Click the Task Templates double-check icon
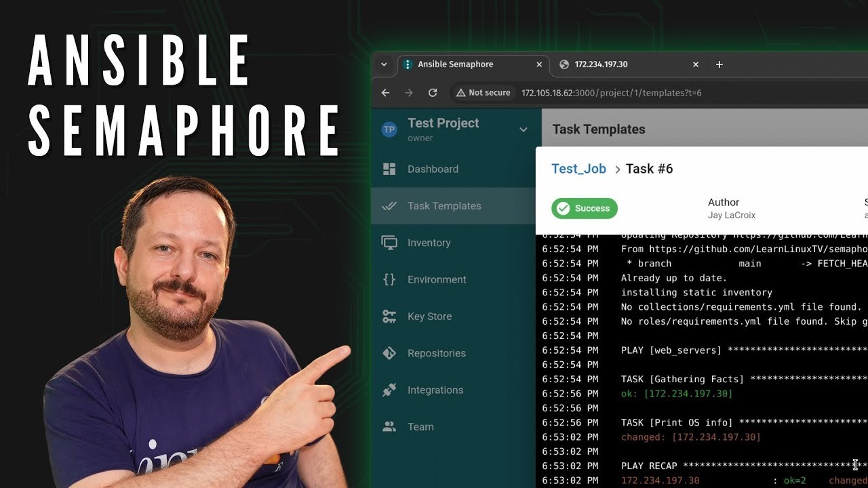Image resolution: width=868 pixels, height=488 pixels. 389,206
